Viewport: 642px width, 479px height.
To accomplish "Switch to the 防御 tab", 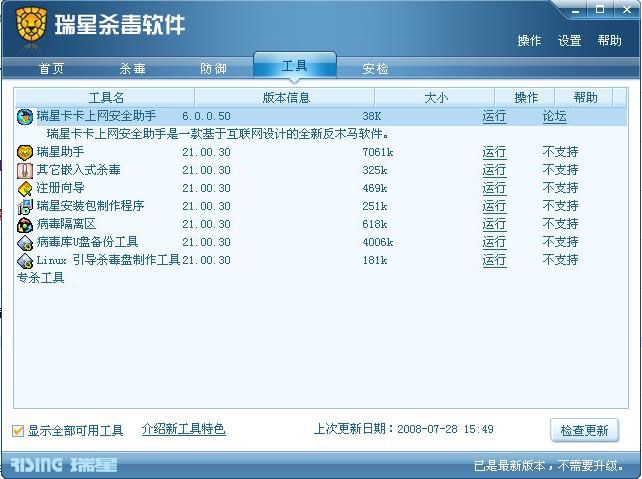I will click(x=213, y=68).
